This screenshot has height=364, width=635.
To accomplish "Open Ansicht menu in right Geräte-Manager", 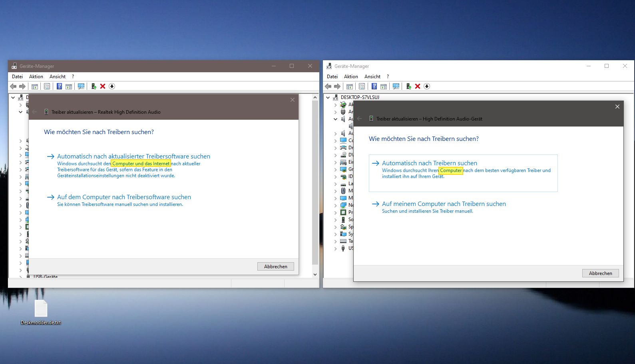I will (372, 77).
